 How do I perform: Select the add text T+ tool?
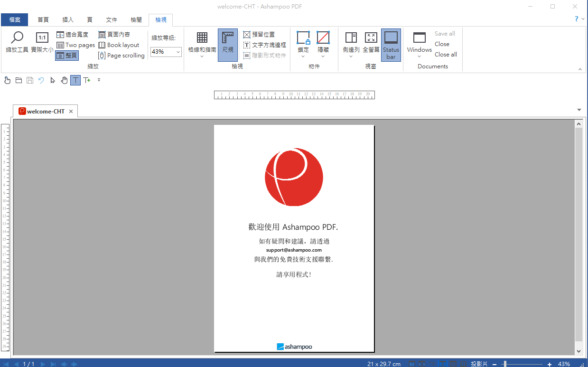(x=87, y=80)
